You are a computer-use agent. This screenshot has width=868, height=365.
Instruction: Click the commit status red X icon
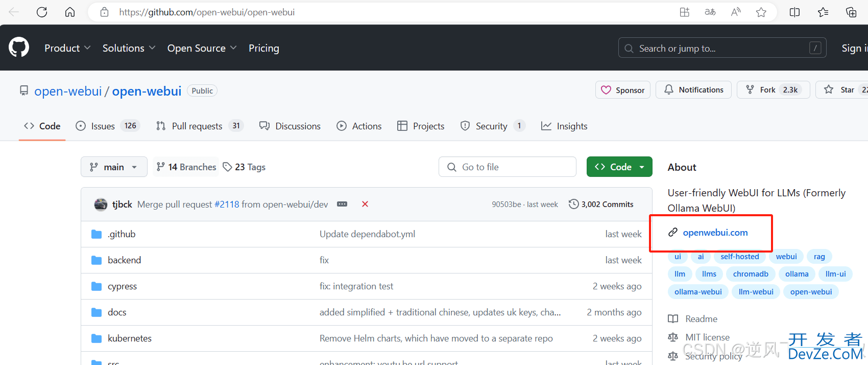pos(365,204)
